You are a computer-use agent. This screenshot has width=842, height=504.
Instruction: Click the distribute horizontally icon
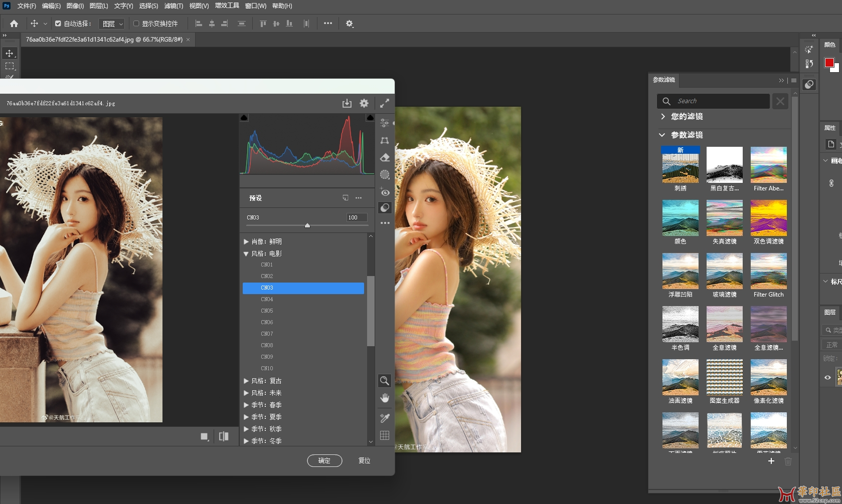point(306,24)
